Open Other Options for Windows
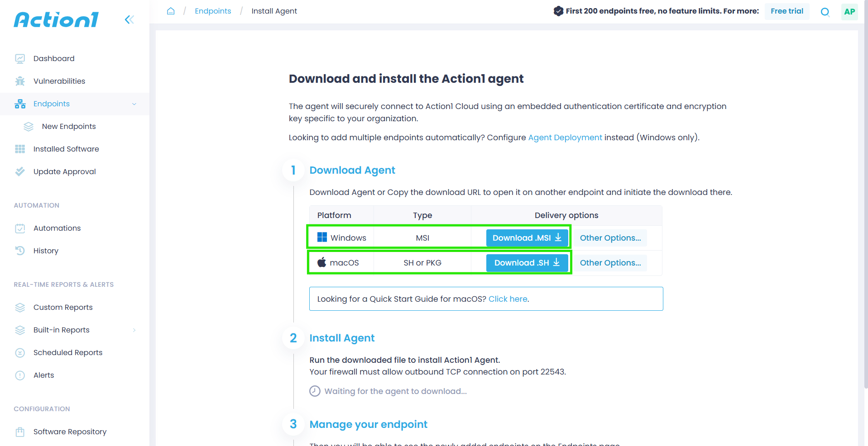 (x=610, y=238)
